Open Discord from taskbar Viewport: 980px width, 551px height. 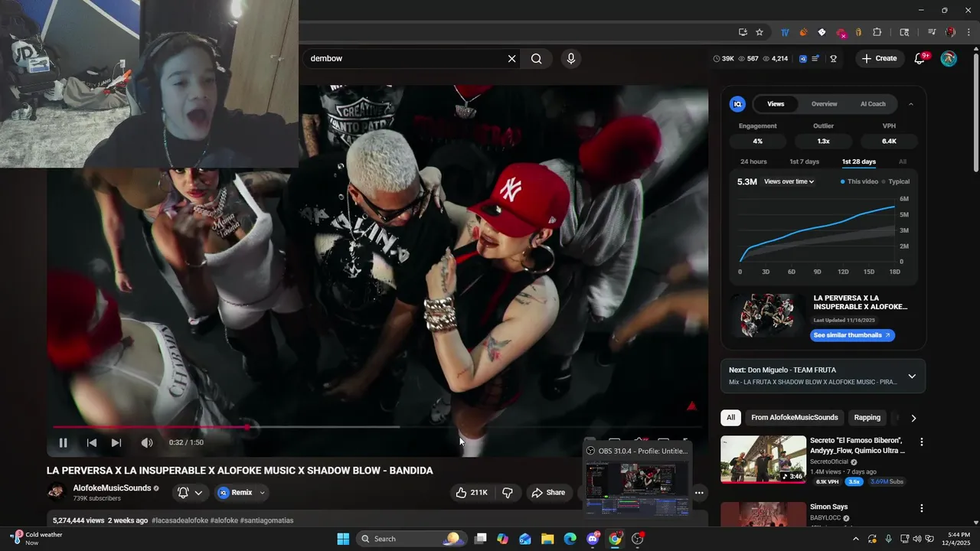(593, 539)
